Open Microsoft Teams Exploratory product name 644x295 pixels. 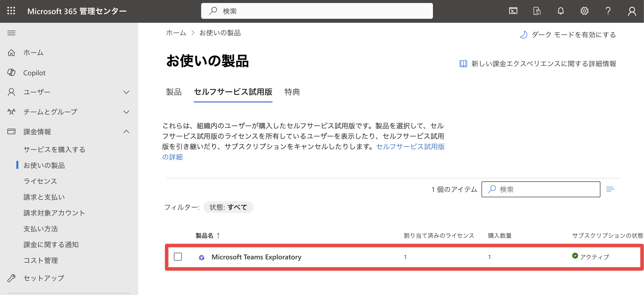point(256,257)
